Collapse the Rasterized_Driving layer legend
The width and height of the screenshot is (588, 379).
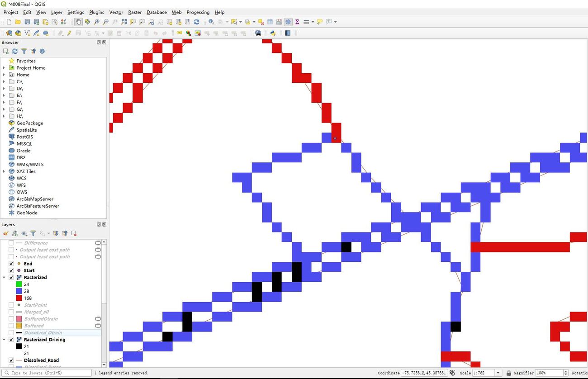(4, 340)
